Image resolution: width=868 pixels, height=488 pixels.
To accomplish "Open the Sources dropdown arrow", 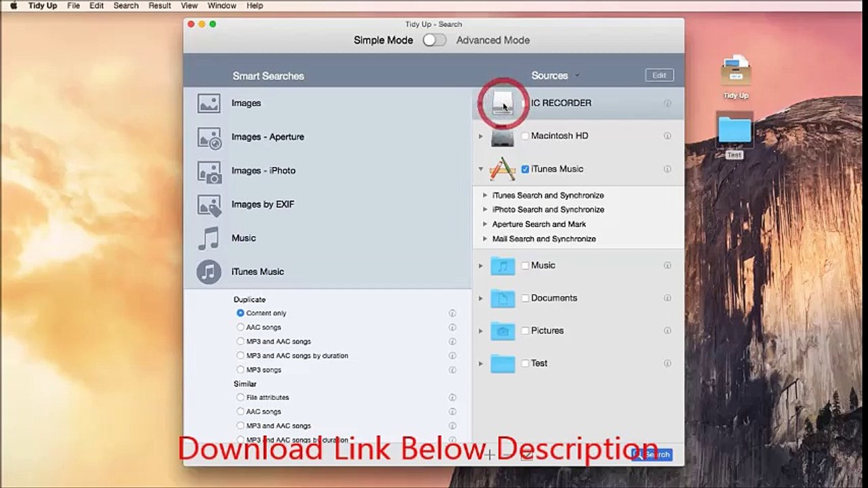I will tap(577, 76).
